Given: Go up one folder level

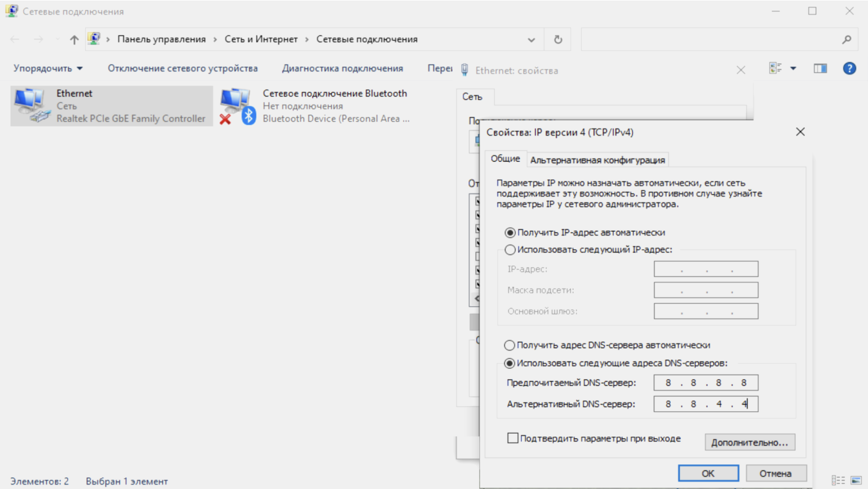Looking at the screenshot, I should tap(74, 39).
